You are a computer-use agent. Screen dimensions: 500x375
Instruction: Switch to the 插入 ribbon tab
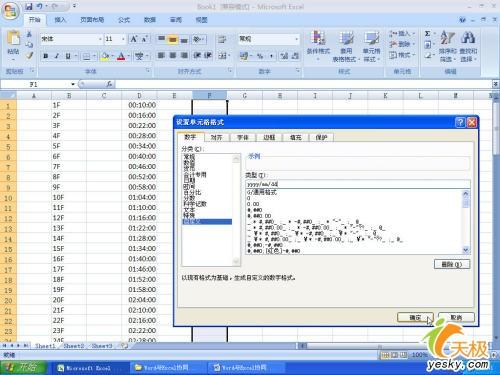pos(60,20)
